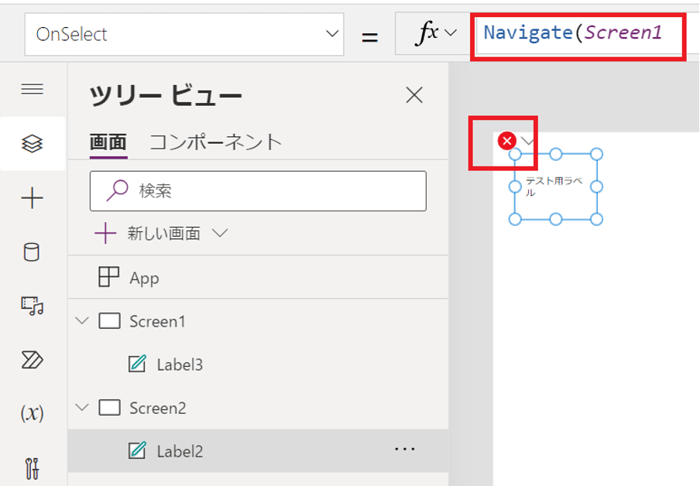Expand error details chevron on canvas
The width and height of the screenshot is (700, 486).
pos(528,142)
